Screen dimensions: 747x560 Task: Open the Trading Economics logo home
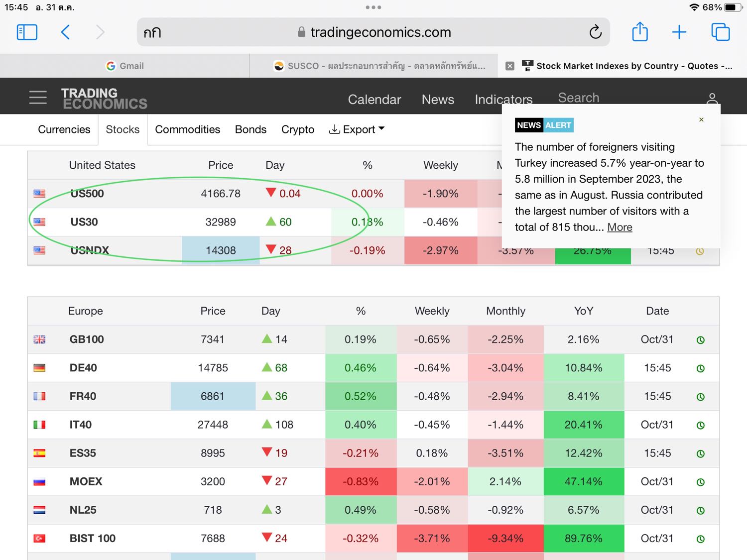[104, 98]
